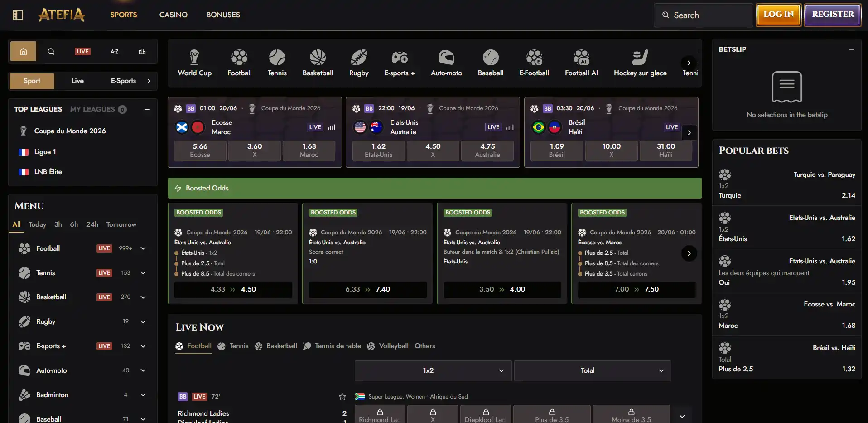This screenshot has width=868, height=423.
Task: Open the CASINO top menu
Action: 173,15
